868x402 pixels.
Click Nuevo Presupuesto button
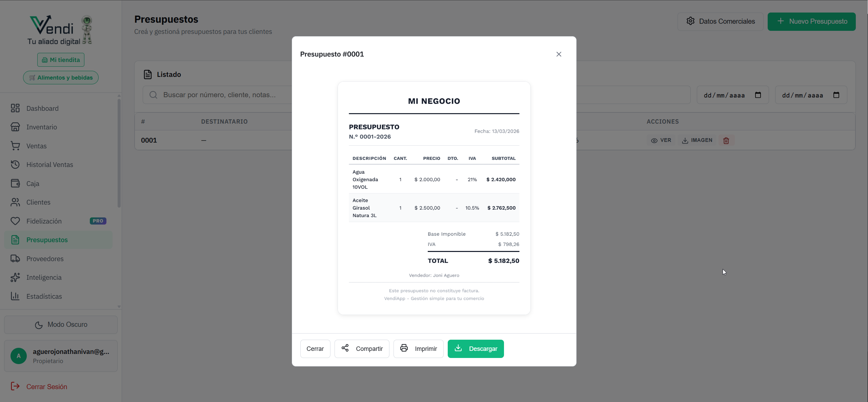click(811, 21)
